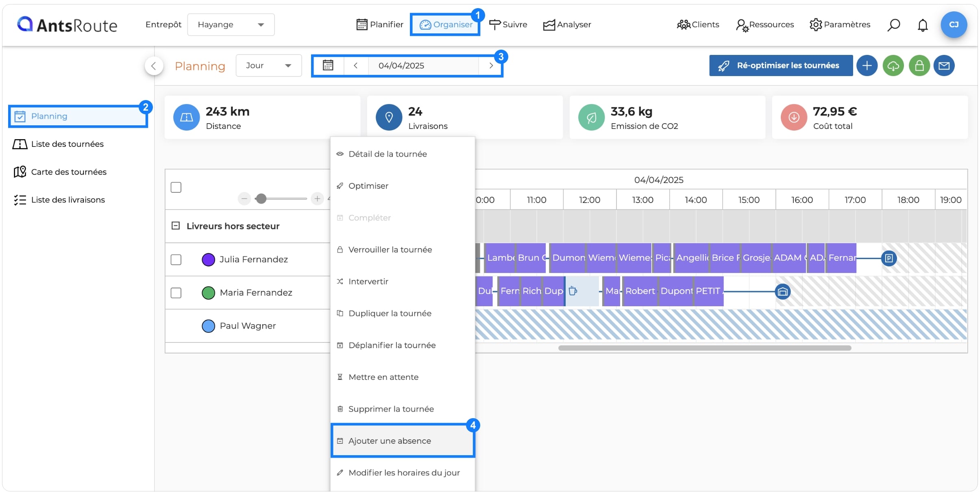The height and width of the screenshot is (495, 980).
Task: Collapse the sidebar with the chevron button
Action: [x=154, y=65]
